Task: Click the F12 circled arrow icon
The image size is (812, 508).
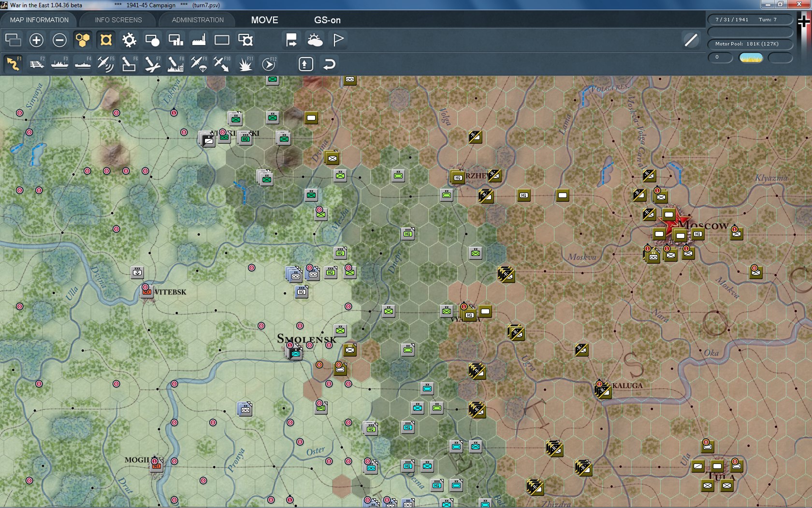Action: (269, 64)
